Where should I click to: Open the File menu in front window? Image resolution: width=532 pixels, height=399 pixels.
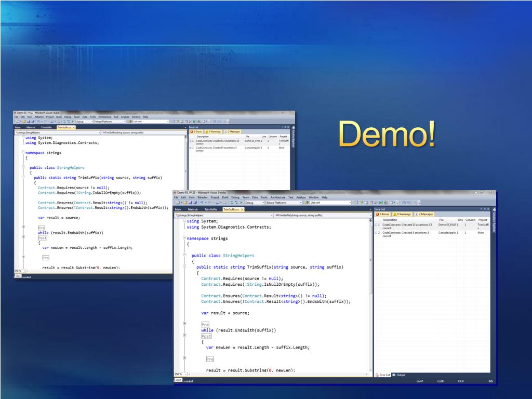point(176,197)
